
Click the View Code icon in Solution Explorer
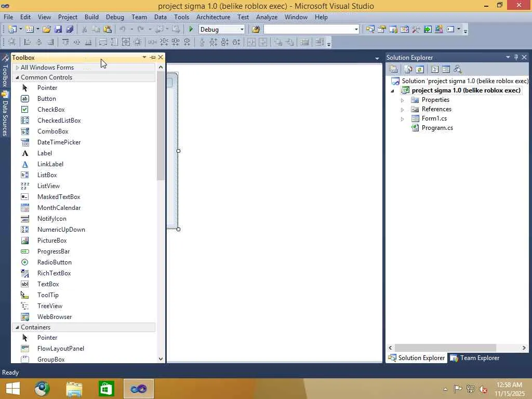(x=435, y=69)
